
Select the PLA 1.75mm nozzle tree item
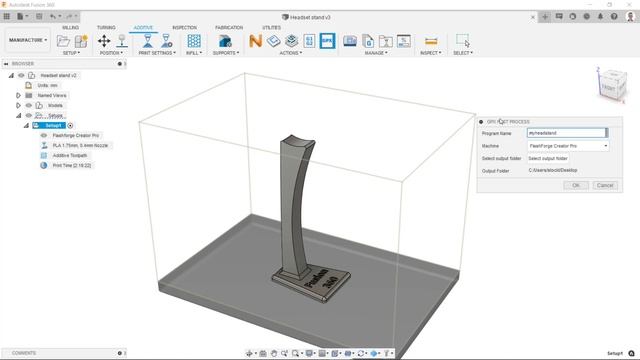point(80,145)
